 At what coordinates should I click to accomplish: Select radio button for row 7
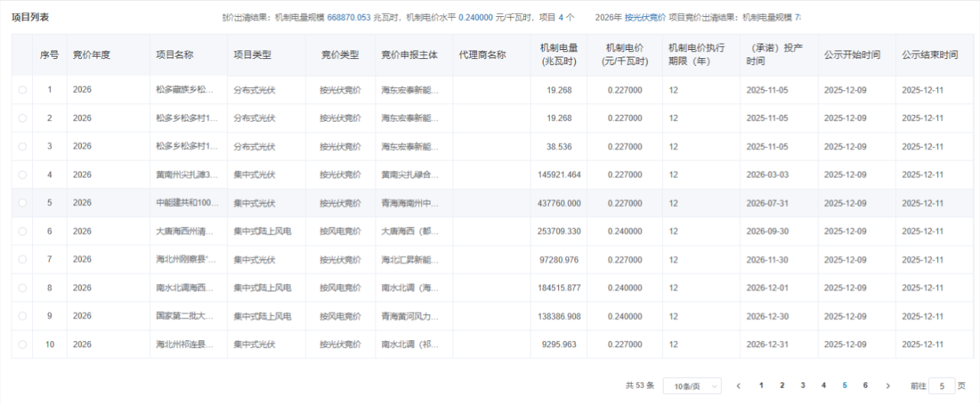click(x=22, y=260)
